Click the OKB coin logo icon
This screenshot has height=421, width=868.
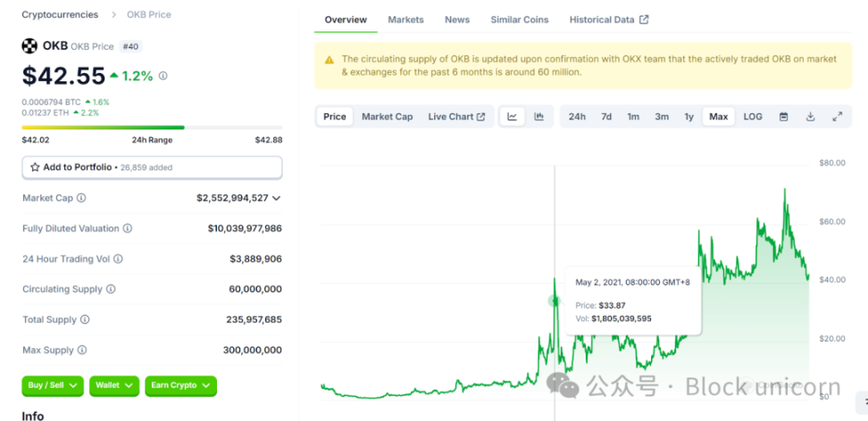coord(29,45)
